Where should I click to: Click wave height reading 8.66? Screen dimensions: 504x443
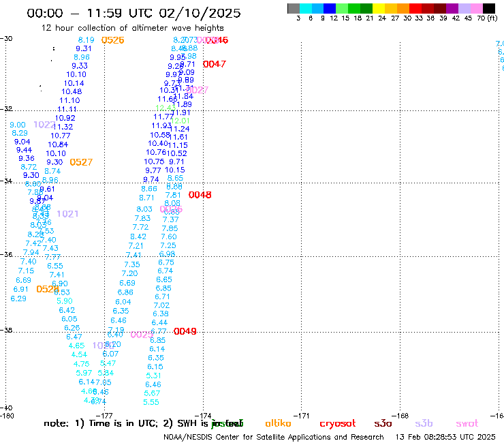pos(149,189)
